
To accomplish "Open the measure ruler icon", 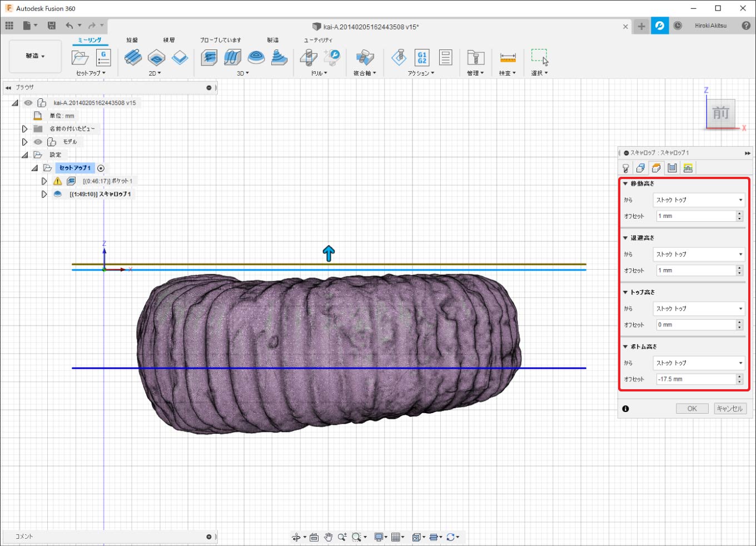I will pos(508,58).
